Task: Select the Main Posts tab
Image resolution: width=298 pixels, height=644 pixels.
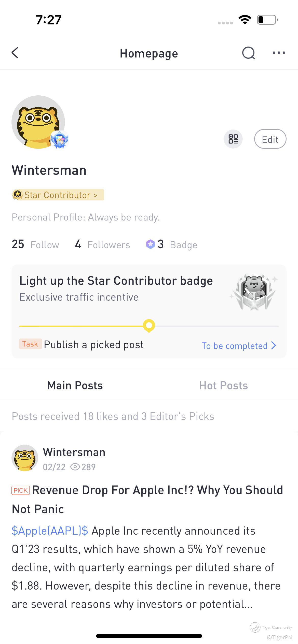Action: pos(75,386)
